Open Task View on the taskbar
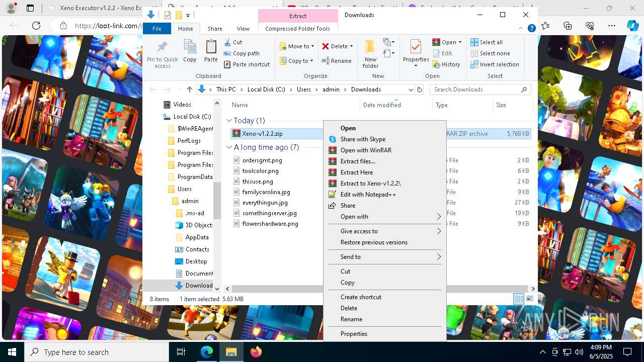 pos(182,352)
